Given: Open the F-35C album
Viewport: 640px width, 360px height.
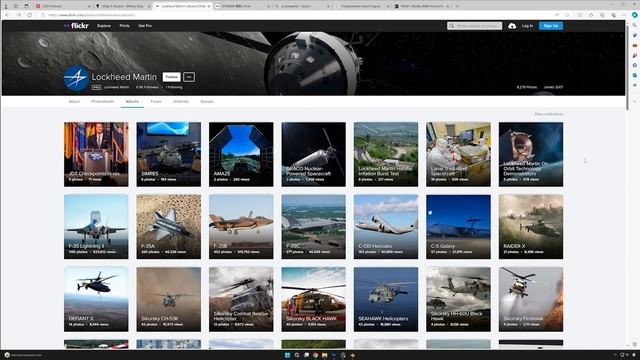Looking at the screenshot, I should (313, 227).
